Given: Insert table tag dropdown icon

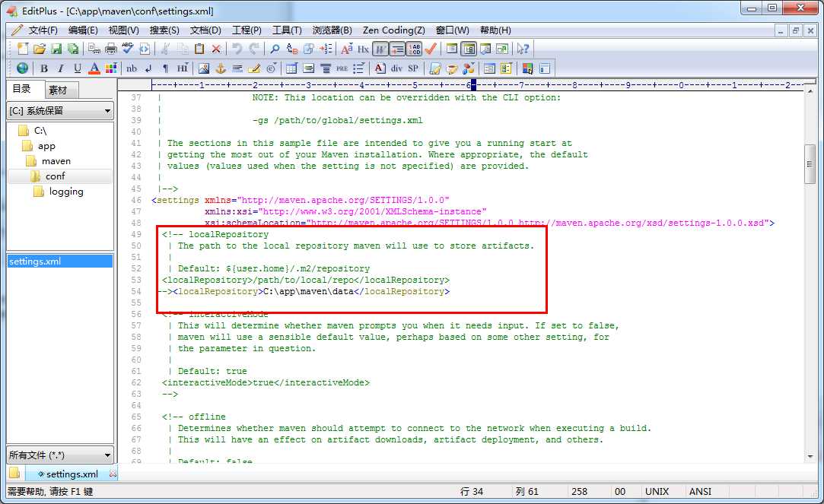Looking at the screenshot, I should tap(291, 68).
